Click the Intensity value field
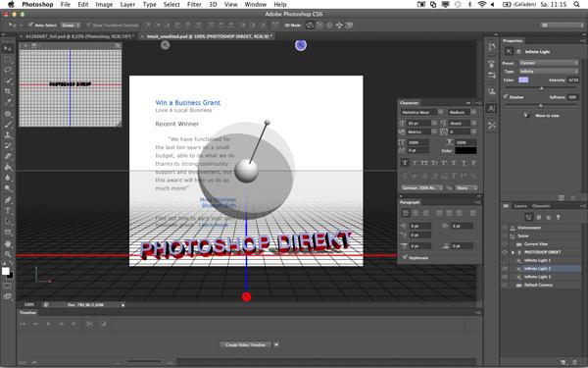 573,79
